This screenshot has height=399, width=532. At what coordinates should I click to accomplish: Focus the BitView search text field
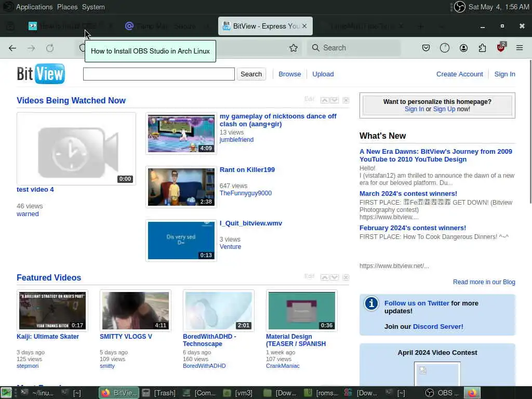point(159,74)
